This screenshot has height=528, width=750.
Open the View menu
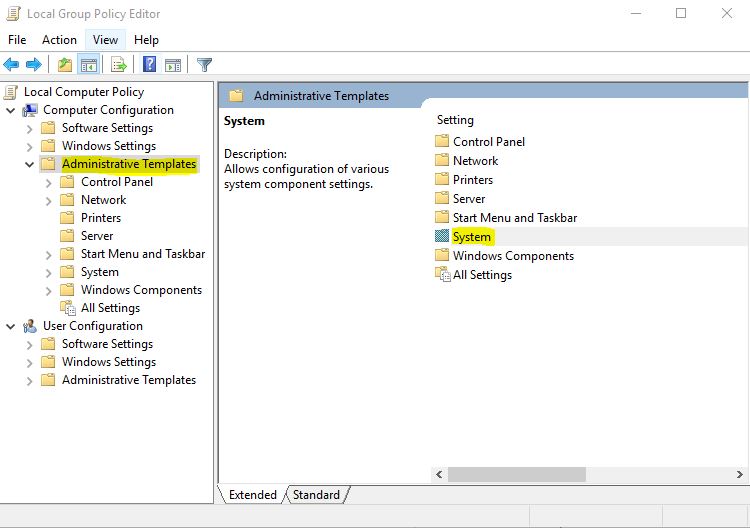pyautogui.click(x=105, y=40)
